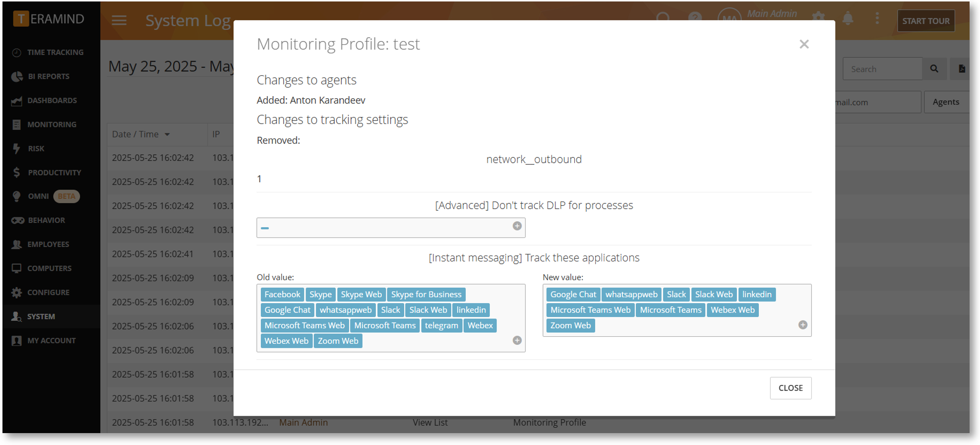The image size is (980, 445).
Task: Open Configure in the sidebar
Action: click(51, 292)
